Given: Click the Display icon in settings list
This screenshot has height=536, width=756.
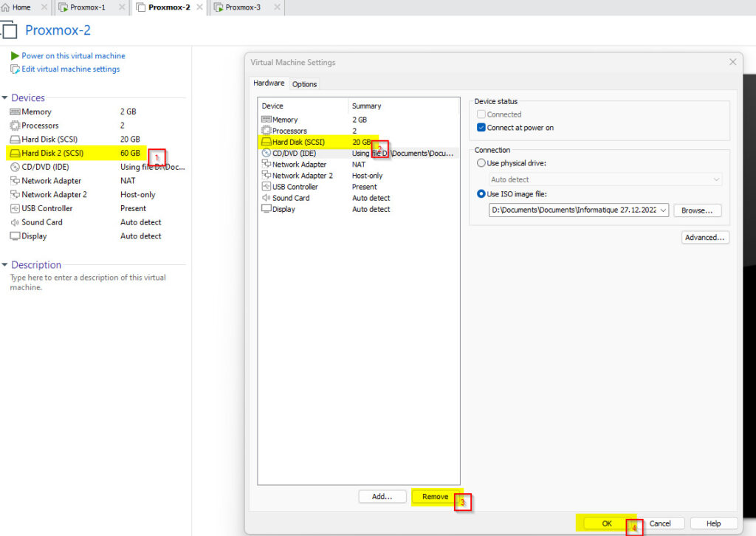Looking at the screenshot, I should point(266,209).
